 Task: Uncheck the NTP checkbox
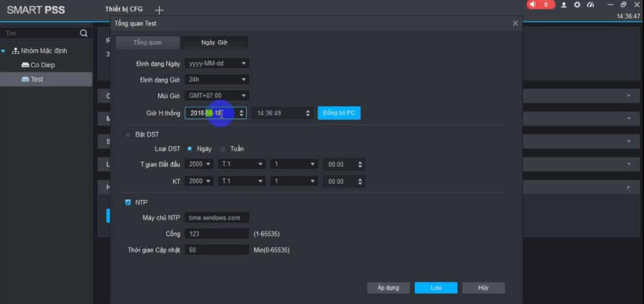(x=128, y=202)
